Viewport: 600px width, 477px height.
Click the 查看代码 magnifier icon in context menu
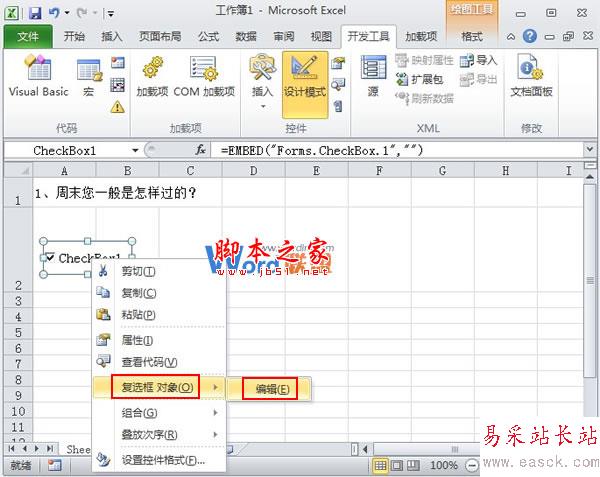[103, 361]
